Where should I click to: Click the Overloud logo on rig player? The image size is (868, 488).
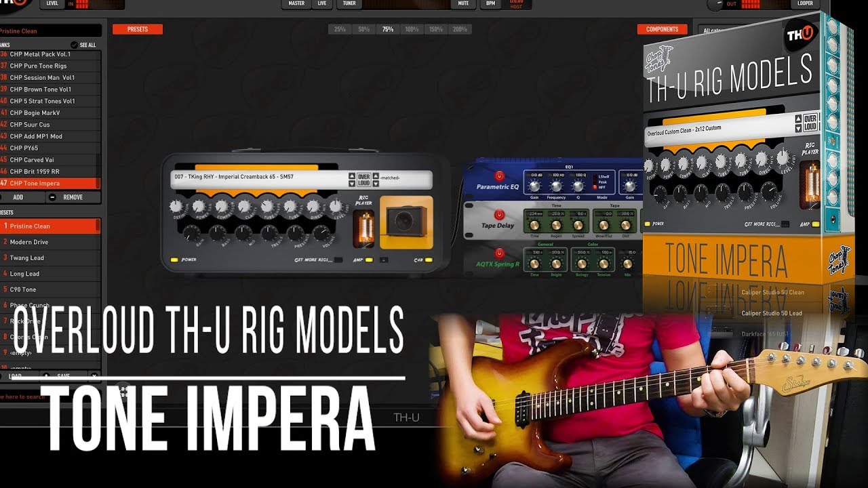coord(363,180)
